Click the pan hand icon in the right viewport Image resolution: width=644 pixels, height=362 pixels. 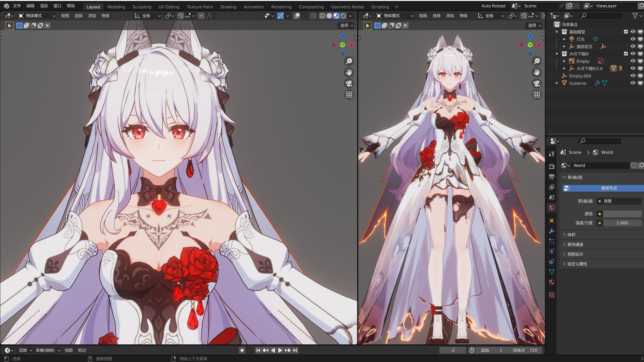coord(537,72)
